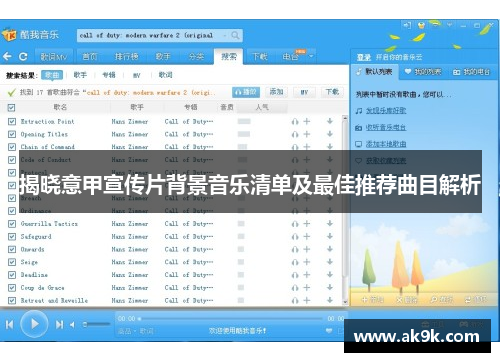Adjust the volume slider
500x362 pixels.
[96, 324]
